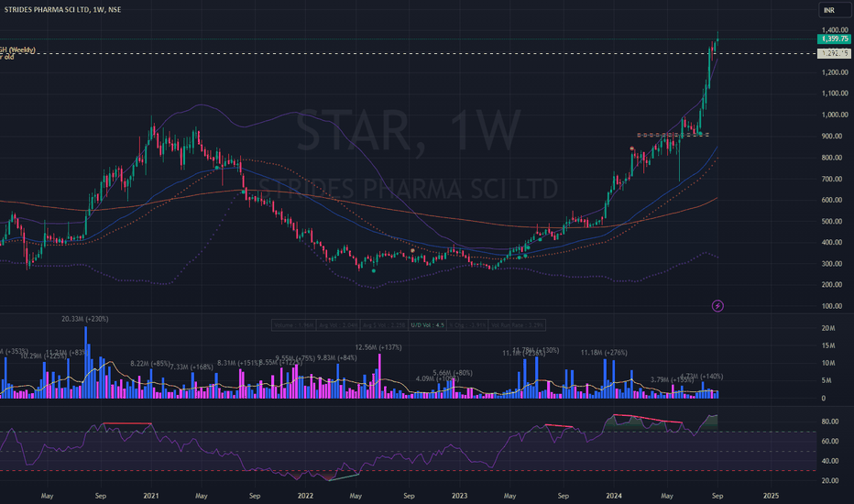Click 40.00 on the RSI axis
The image size is (854, 504).
coord(830,461)
